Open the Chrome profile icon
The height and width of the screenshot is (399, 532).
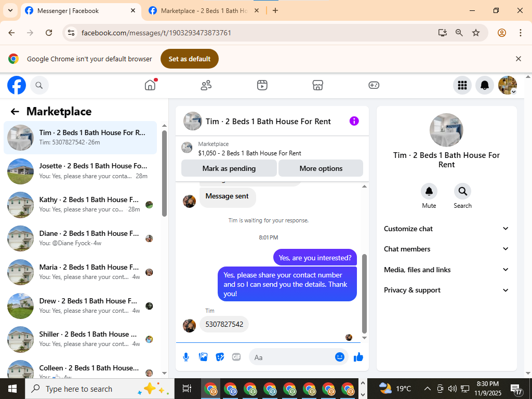pos(501,33)
